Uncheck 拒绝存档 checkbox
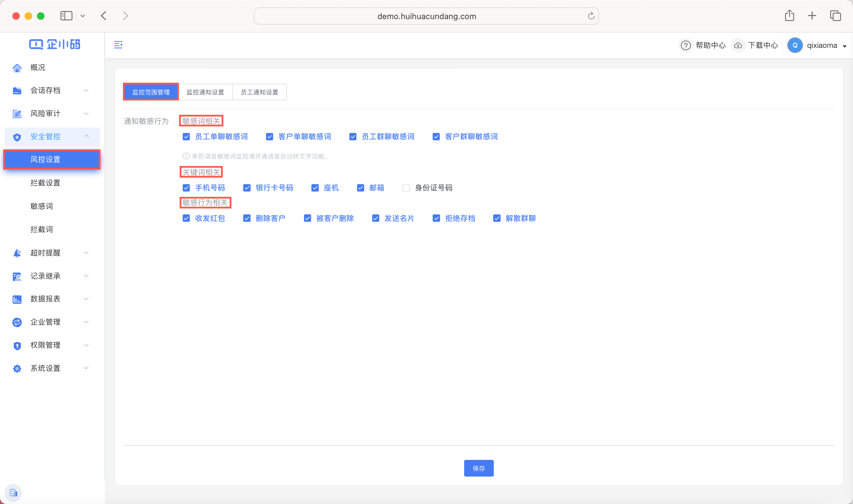Viewport: 853px width, 504px height. 436,218
